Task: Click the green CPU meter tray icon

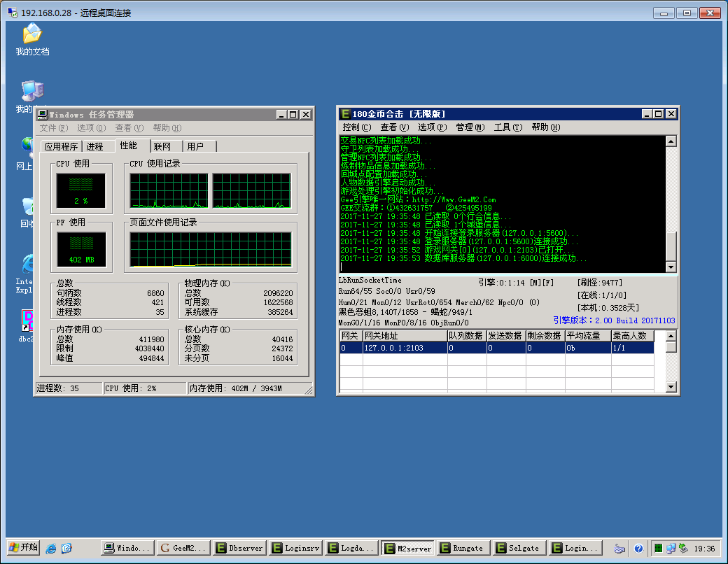Action: [659, 548]
